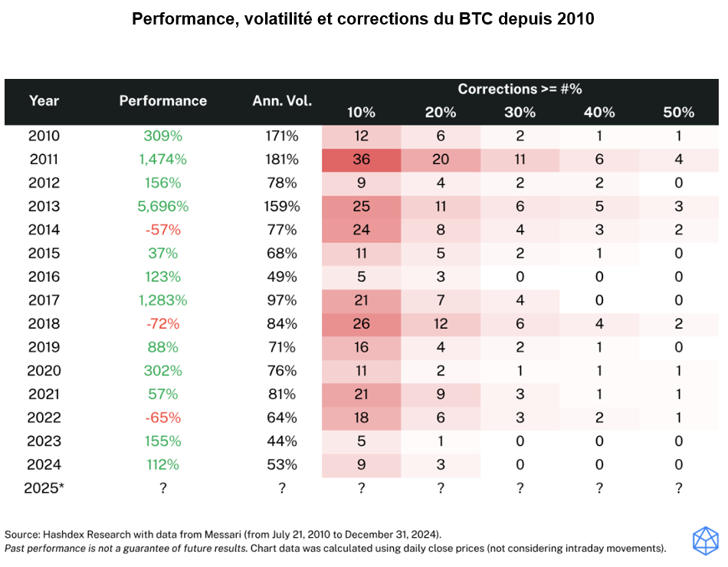Click the "20%" corrections column header

440,113
